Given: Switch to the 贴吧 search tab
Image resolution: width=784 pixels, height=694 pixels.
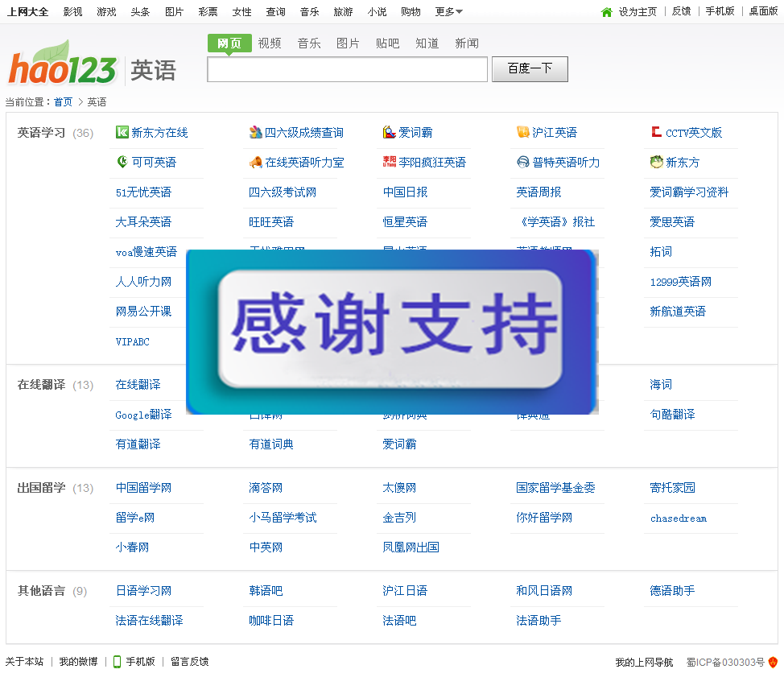Looking at the screenshot, I should tap(387, 43).
